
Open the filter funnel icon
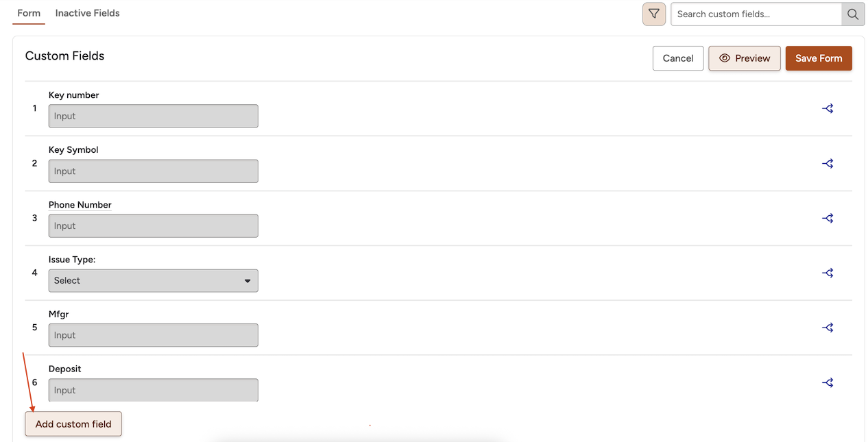pos(653,14)
